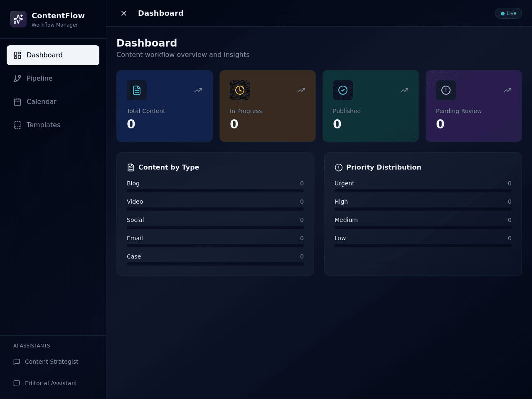Click the Content by Type file icon
This screenshot has width=532, height=399.
131,167
